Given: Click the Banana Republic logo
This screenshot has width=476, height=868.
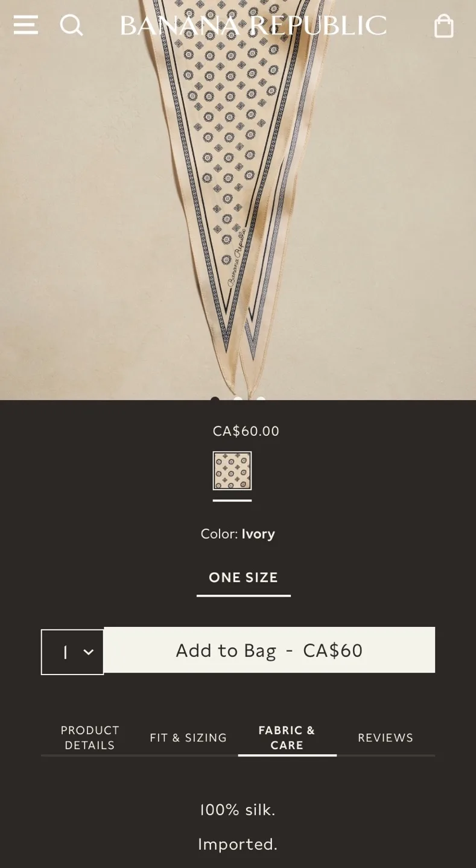Looking at the screenshot, I should (253, 25).
